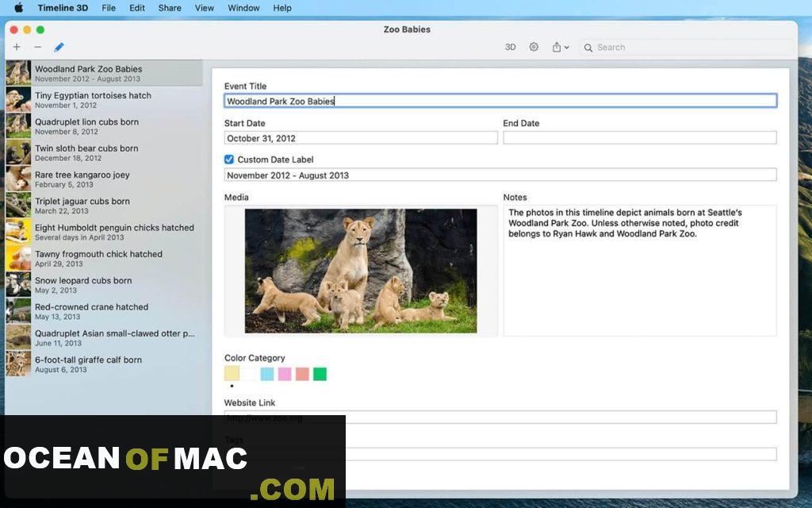Click into the Notes text area
The width and height of the screenshot is (812, 508).
tap(640, 271)
